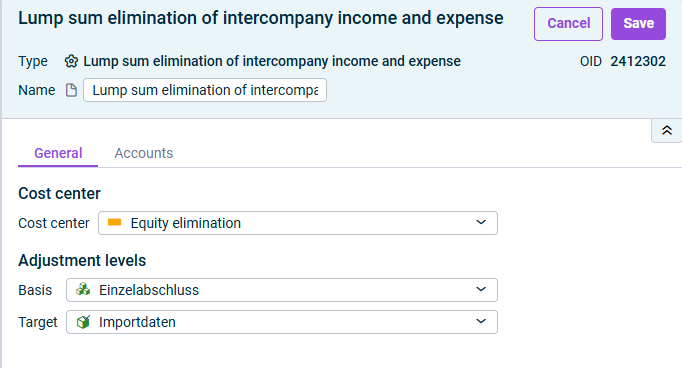Image resolution: width=682 pixels, height=368 pixels.
Task: Click the Einzelabschluss cubes icon
Action: 83,289
